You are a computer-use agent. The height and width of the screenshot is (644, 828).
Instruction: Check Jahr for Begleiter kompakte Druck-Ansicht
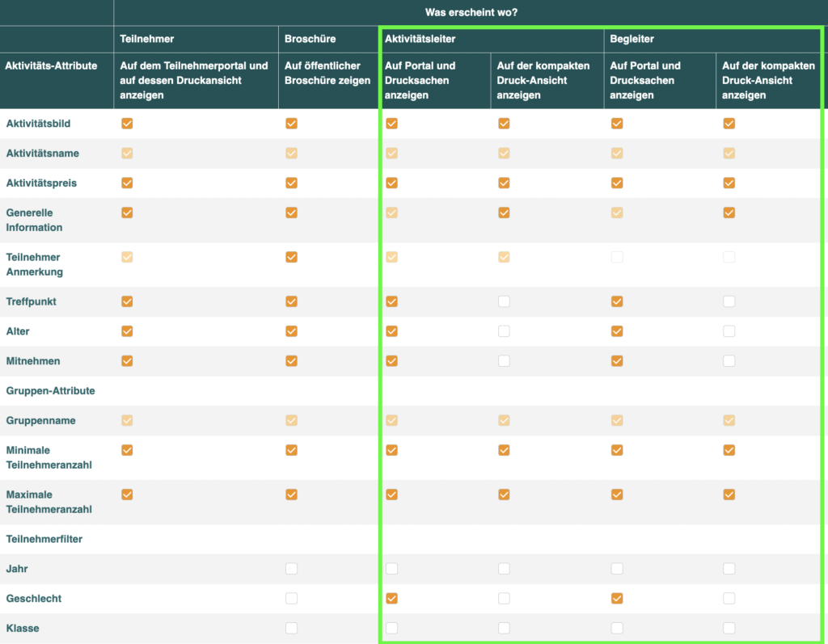point(729,569)
